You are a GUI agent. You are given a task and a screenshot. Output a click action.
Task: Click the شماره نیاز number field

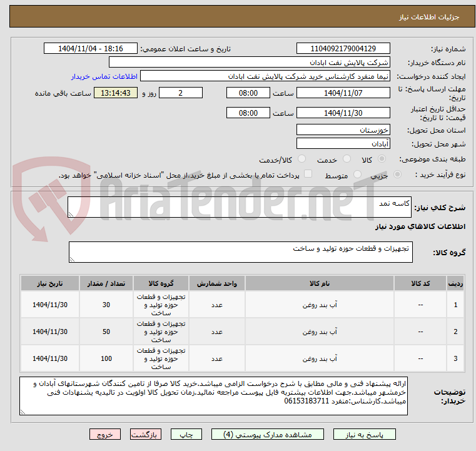(343, 49)
